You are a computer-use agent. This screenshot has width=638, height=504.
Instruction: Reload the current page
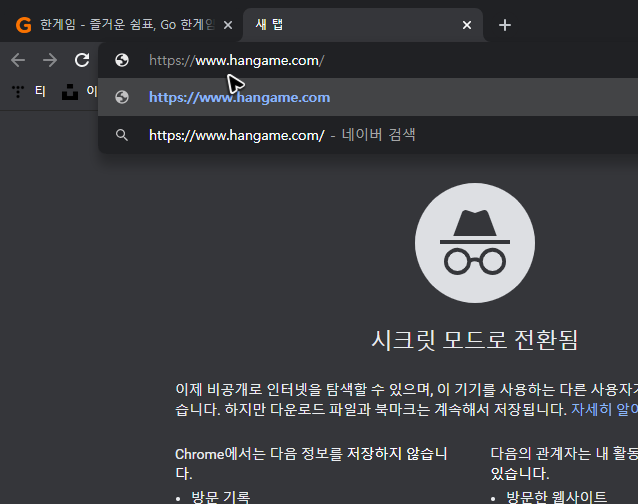pos(82,60)
